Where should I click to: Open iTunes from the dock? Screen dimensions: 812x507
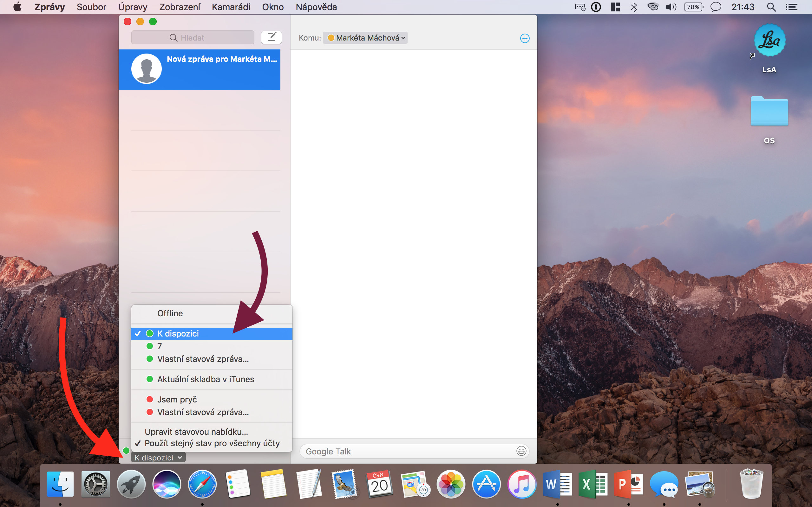[x=522, y=485]
